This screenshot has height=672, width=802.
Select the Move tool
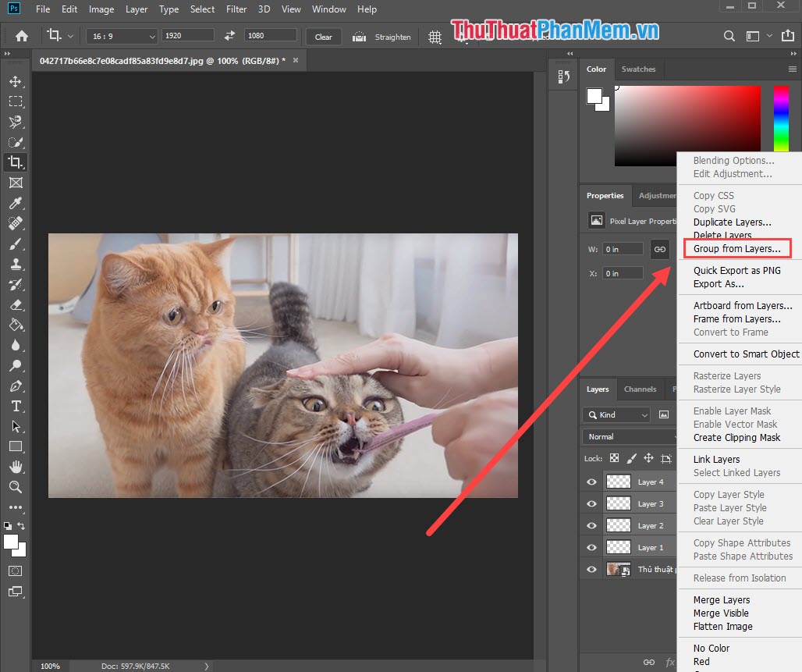click(x=15, y=80)
